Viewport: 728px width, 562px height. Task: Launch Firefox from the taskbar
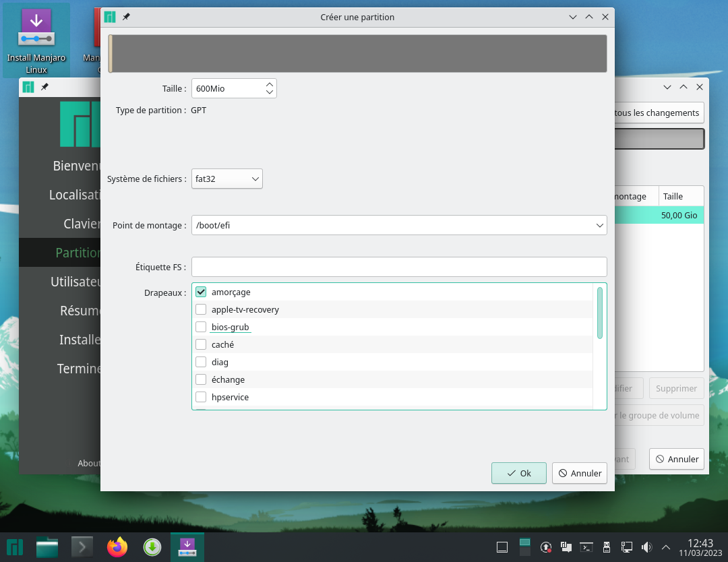point(117,547)
